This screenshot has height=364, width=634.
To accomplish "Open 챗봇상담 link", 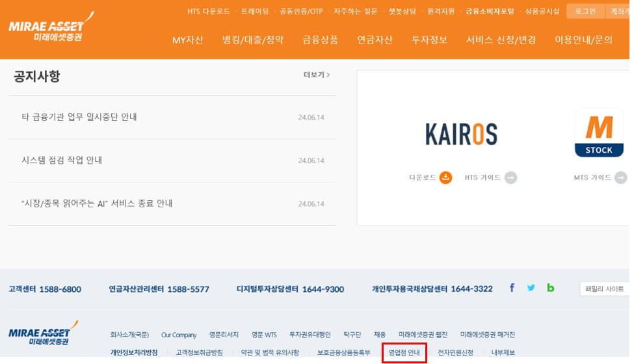I will (403, 11).
